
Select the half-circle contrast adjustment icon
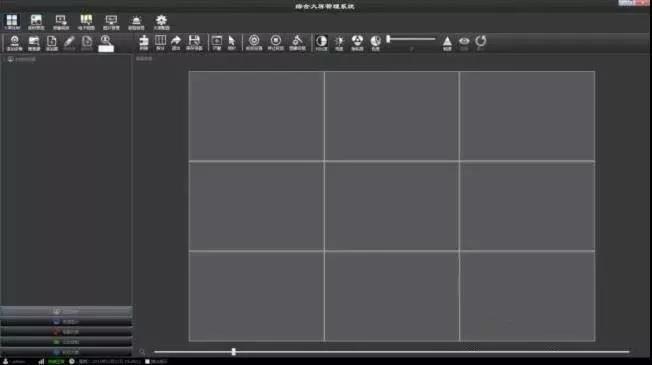(x=321, y=43)
